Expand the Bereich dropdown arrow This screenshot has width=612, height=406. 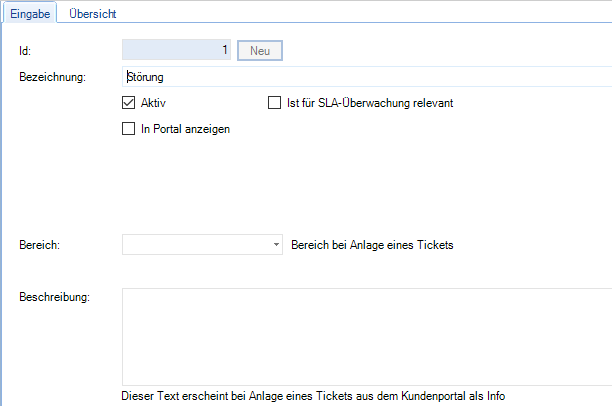click(276, 245)
